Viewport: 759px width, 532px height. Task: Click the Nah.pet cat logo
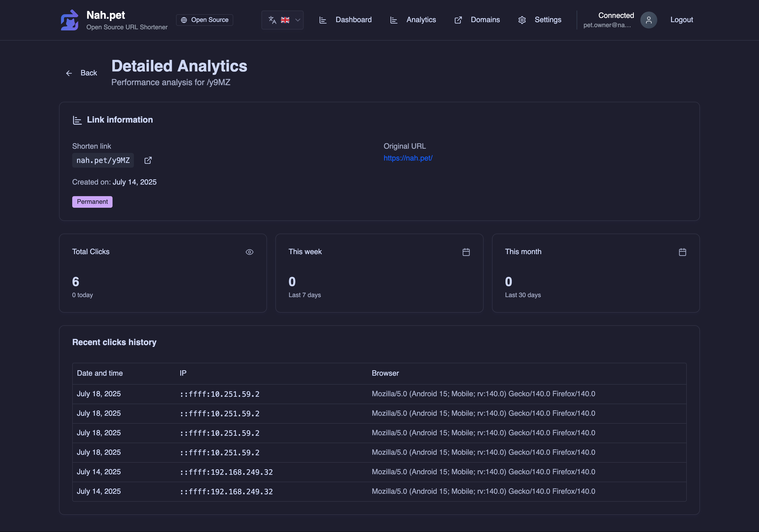[x=70, y=20]
